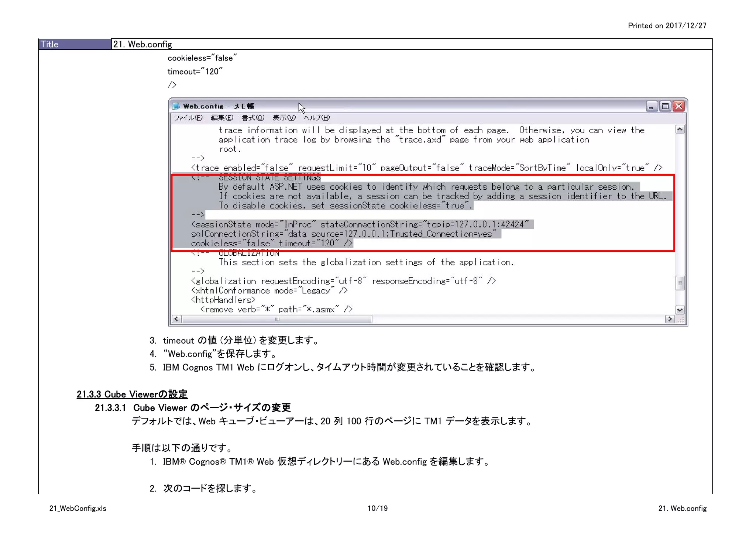Click the Printed on 2017/12/27 text
Viewport: 756px width, 534px height.
tap(667, 25)
